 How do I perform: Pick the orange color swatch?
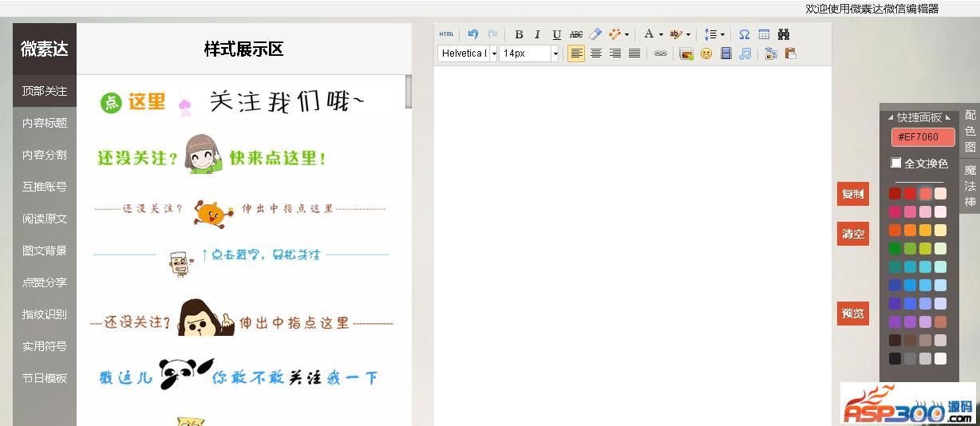(x=910, y=230)
